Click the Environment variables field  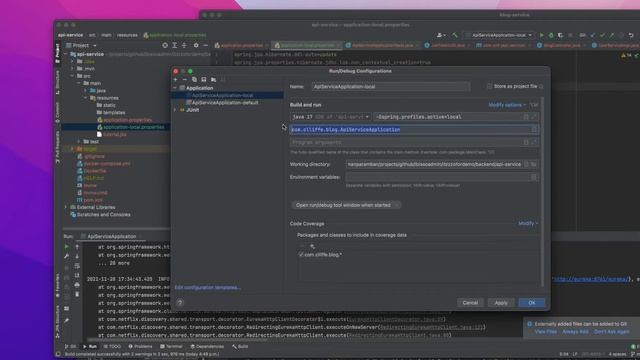[442, 177]
